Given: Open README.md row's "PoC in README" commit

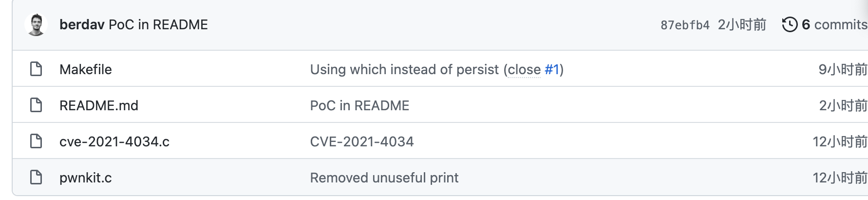Looking at the screenshot, I should coord(359,106).
